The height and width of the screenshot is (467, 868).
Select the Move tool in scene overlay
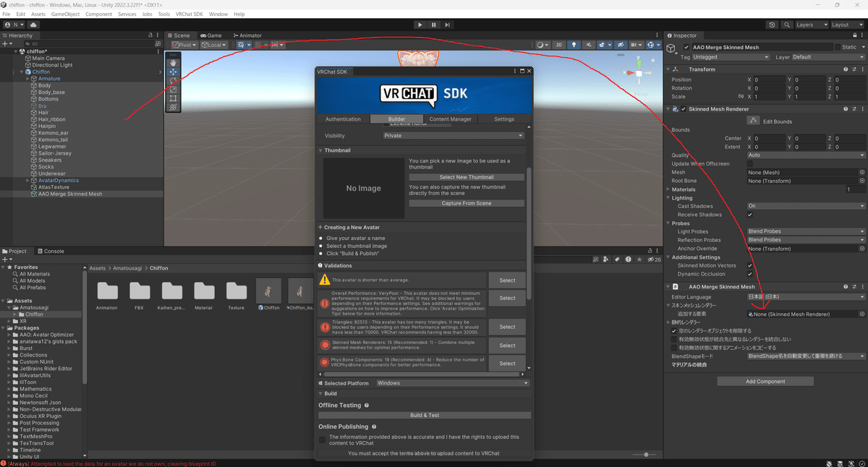tap(173, 72)
